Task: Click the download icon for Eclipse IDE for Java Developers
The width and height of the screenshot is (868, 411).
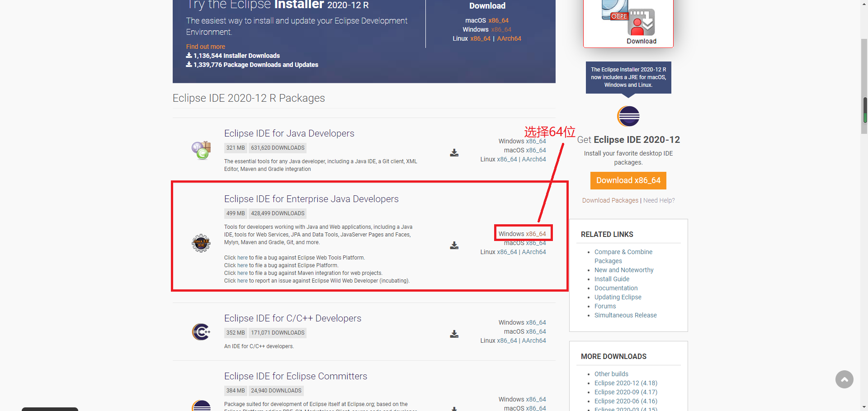Action: coord(454,153)
